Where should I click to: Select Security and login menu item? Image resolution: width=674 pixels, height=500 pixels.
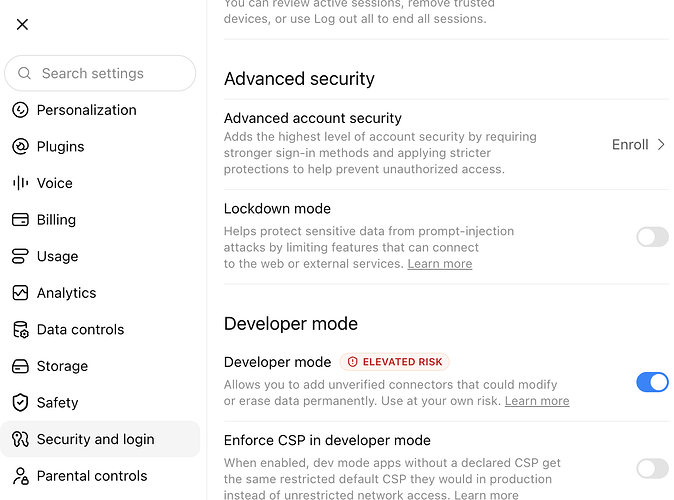point(100,439)
